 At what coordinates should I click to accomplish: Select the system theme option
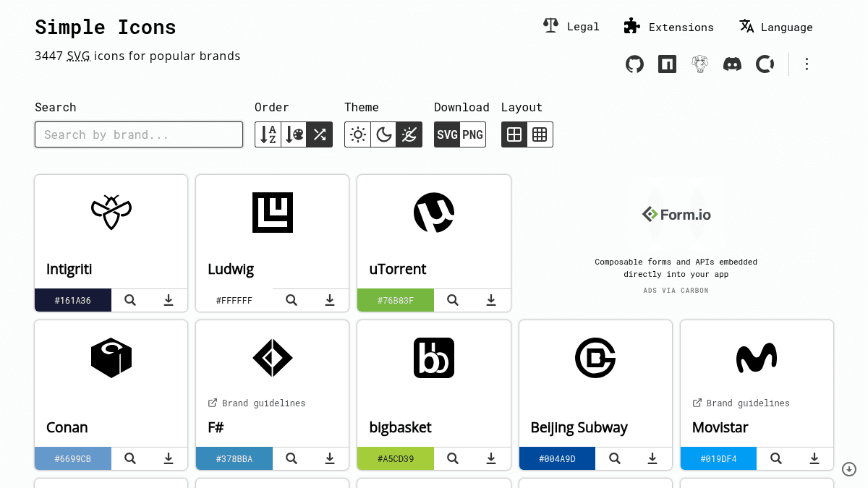[409, 134]
